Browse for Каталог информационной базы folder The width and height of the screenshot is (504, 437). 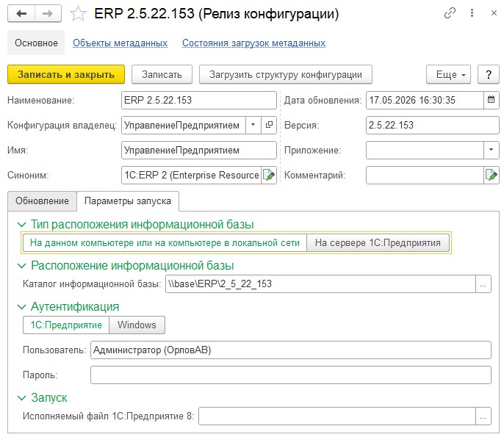(483, 283)
